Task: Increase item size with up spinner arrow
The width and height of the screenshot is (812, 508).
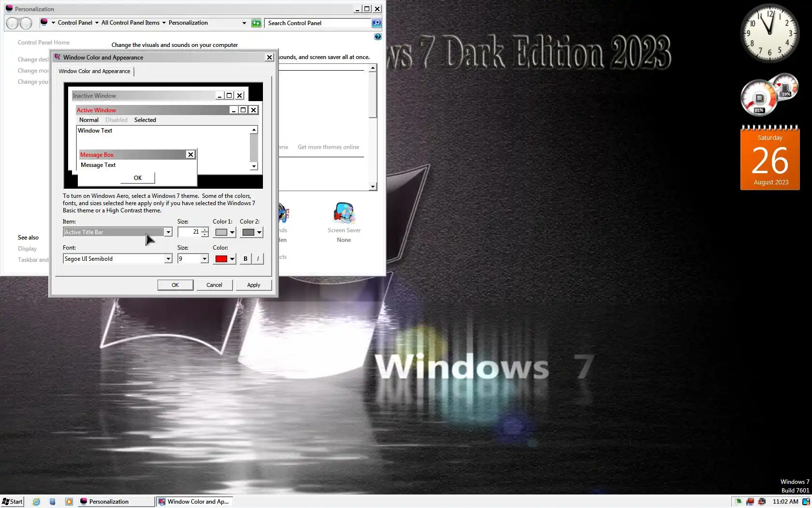Action: [x=205, y=230]
